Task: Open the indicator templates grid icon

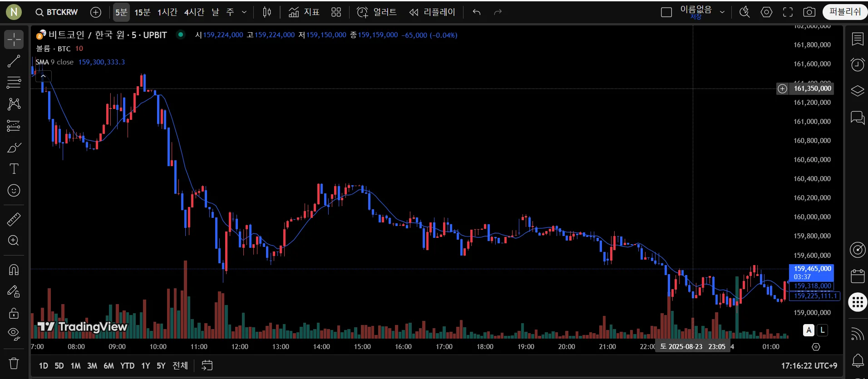Action: [336, 12]
